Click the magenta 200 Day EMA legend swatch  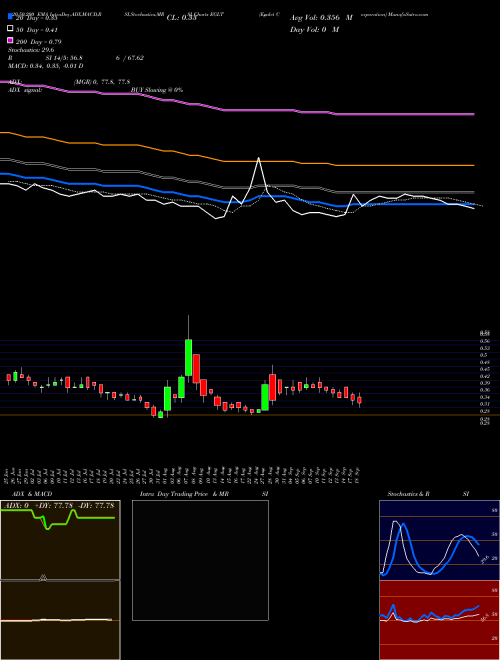point(10,41)
